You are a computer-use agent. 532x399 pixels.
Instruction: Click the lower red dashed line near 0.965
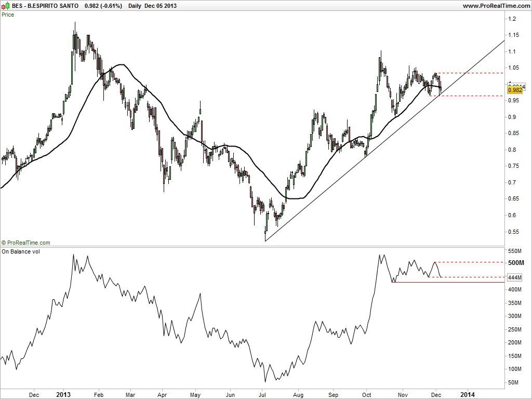point(467,96)
